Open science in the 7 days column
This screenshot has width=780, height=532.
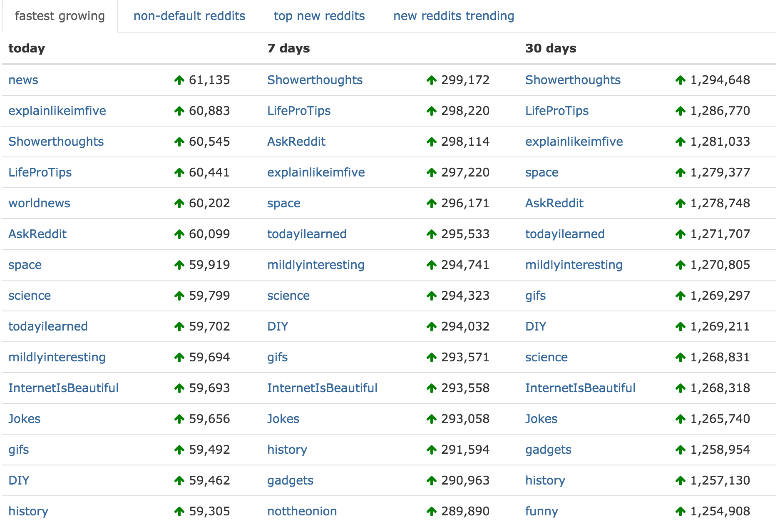tap(288, 296)
